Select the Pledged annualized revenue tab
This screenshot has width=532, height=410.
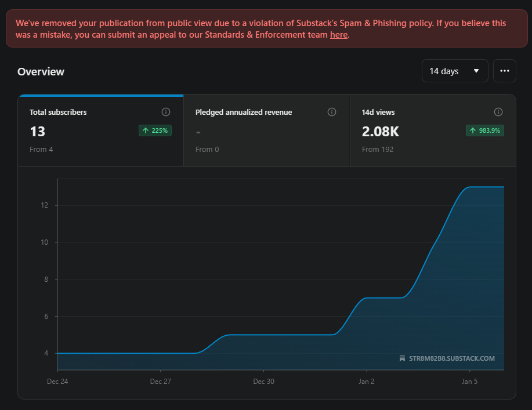coord(267,130)
